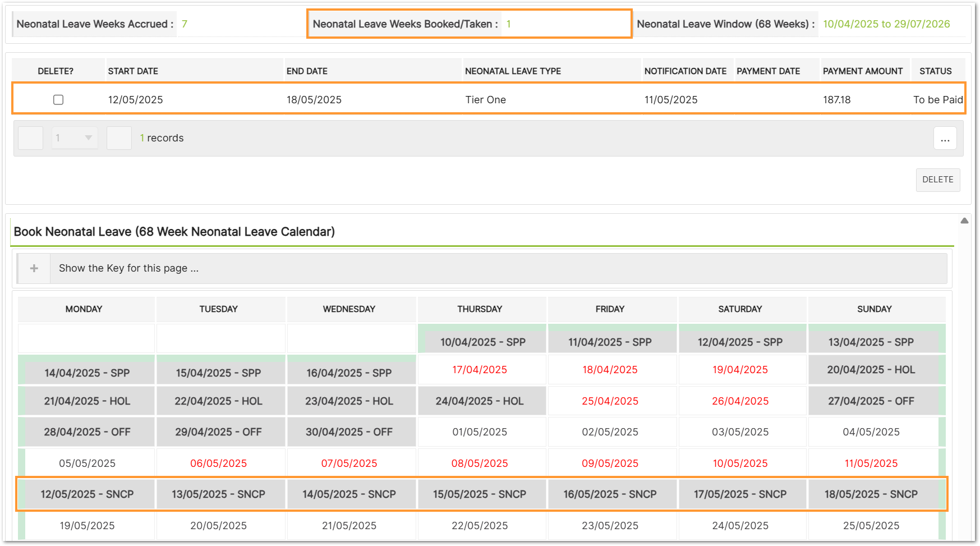Click the next page pager button
The image size is (980, 546).
119,138
